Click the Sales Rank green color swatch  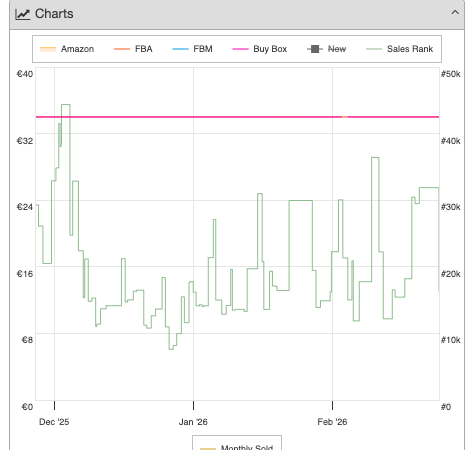point(374,49)
